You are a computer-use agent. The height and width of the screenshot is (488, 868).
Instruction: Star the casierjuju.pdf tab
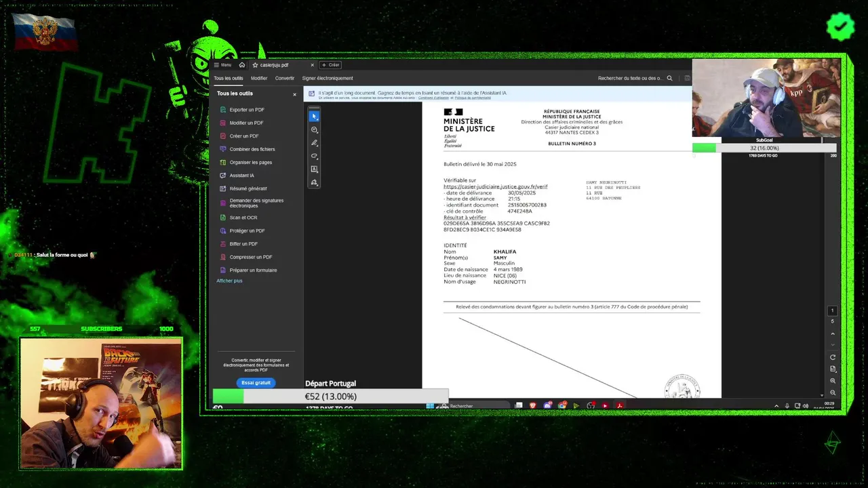(x=255, y=65)
